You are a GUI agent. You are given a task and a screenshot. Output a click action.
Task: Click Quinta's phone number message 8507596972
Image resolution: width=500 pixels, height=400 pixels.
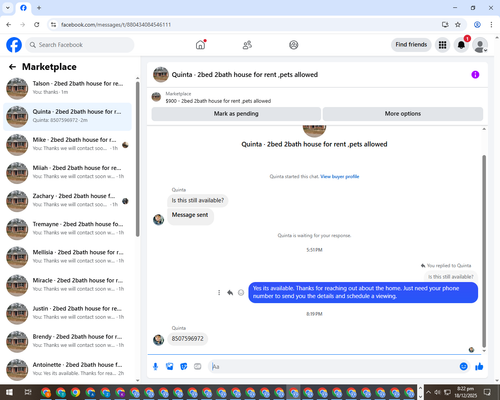click(x=187, y=339)
